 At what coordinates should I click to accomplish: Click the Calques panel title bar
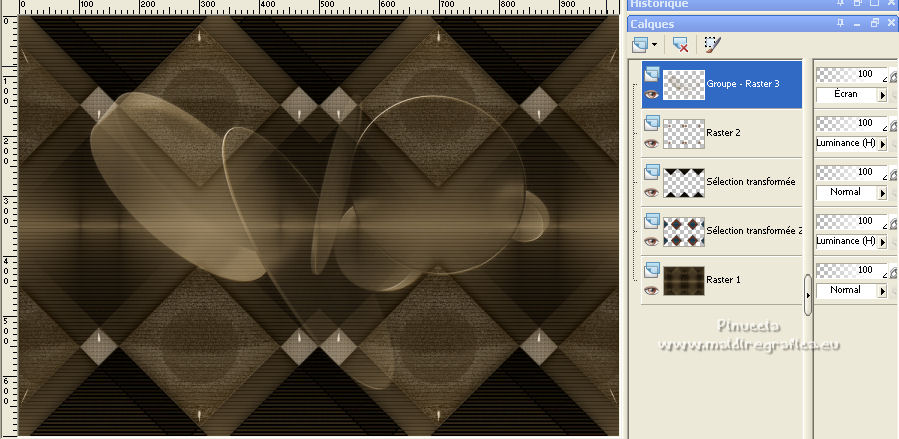[x=763, y=23]
